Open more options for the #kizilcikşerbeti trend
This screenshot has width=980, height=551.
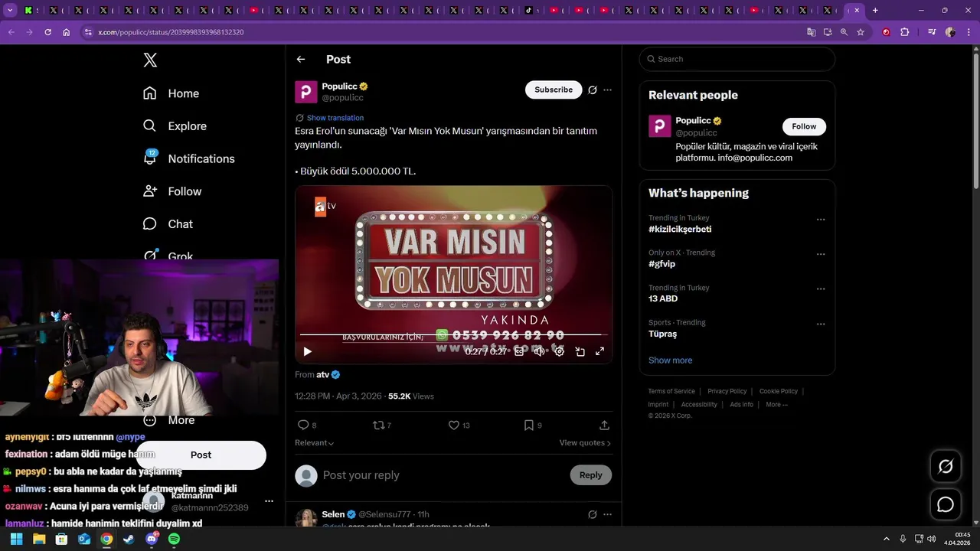(821, 220)
